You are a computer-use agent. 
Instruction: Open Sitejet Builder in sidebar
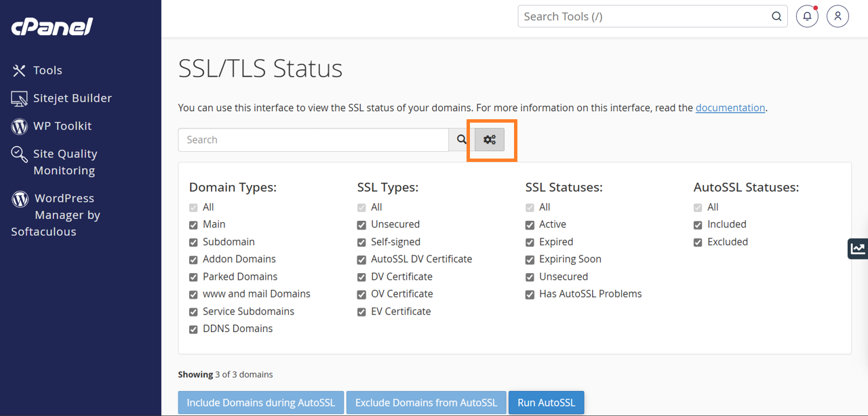click(x=72, y=98)
